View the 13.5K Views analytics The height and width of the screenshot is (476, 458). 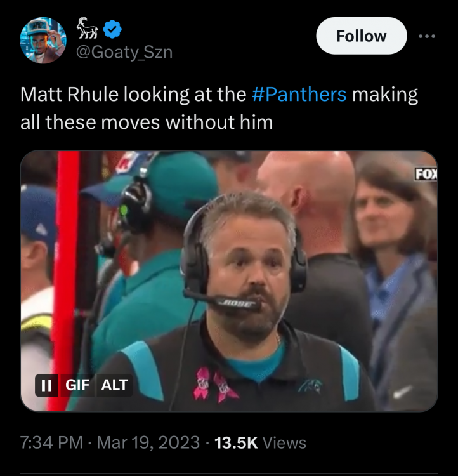coord(260,442)
